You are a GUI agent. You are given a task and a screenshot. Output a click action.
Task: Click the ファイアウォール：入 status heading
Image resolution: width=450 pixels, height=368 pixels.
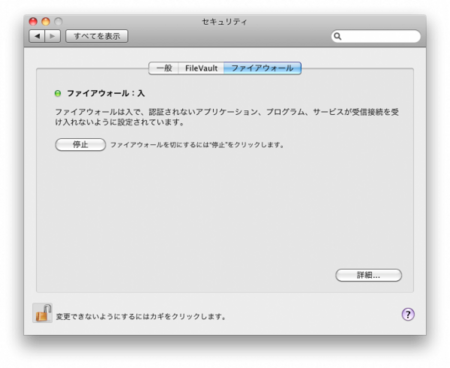click(106, 93)
